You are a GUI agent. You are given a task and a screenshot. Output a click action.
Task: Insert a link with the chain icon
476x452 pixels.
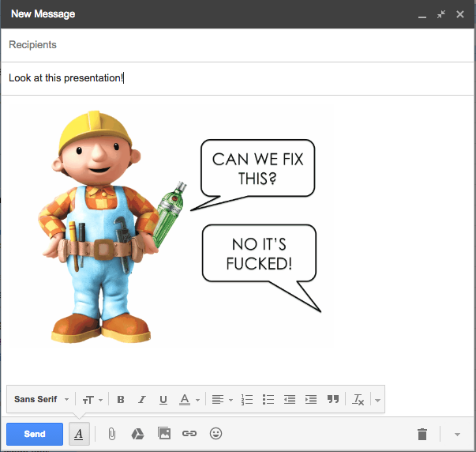[189, 434]
